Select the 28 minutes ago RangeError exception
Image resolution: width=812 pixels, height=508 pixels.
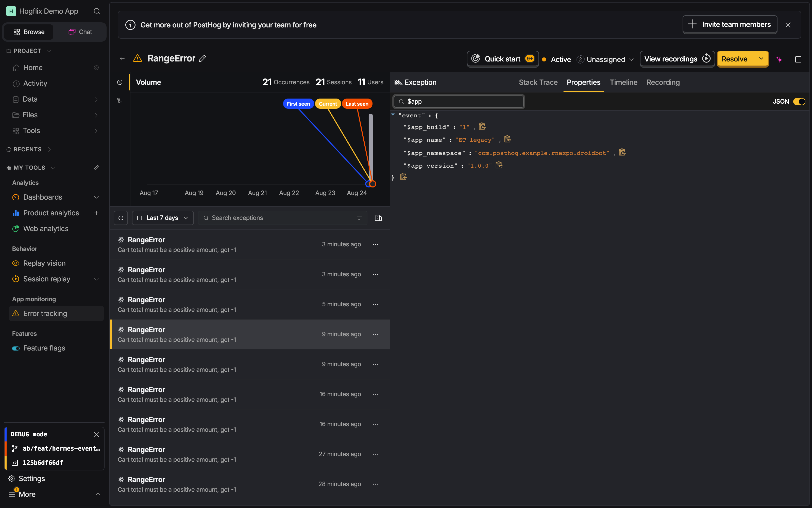(x=250, y=484)
